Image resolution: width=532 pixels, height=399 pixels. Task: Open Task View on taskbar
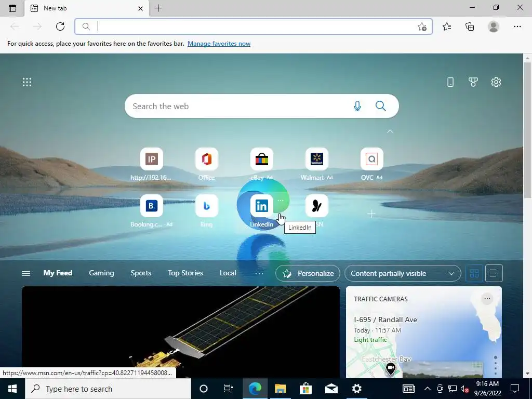(229, 389)
